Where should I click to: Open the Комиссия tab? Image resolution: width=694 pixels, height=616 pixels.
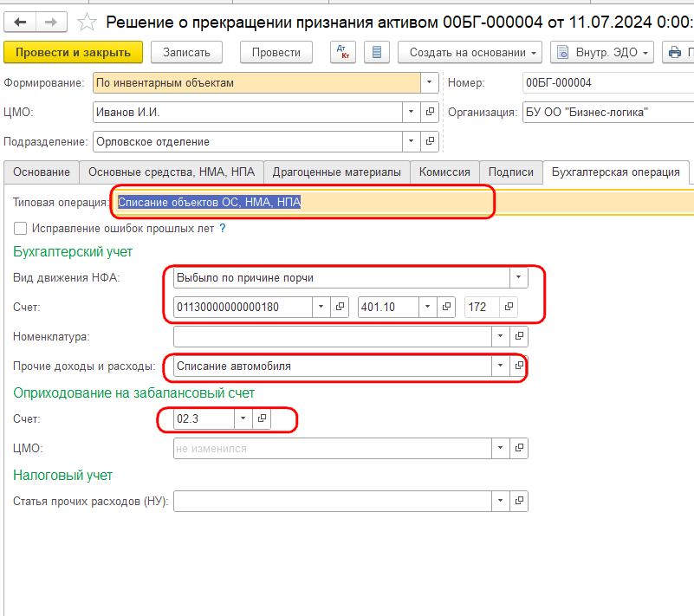pos(444,172)
